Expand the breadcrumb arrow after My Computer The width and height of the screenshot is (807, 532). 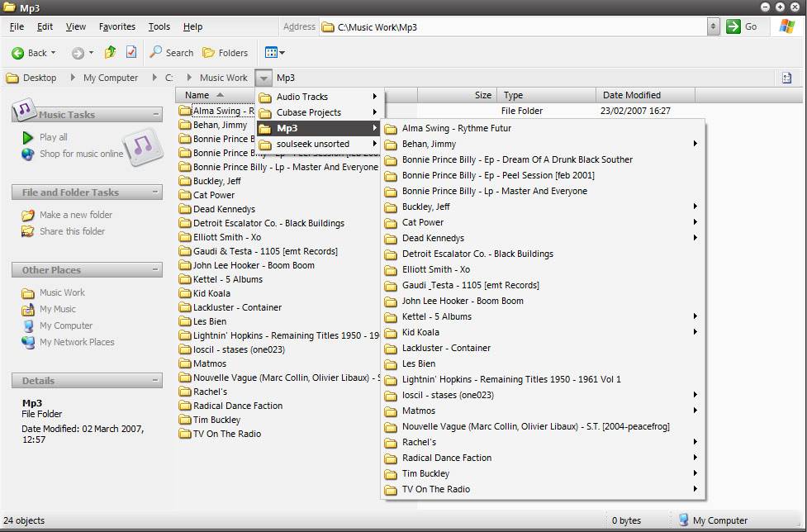(154, 78)
